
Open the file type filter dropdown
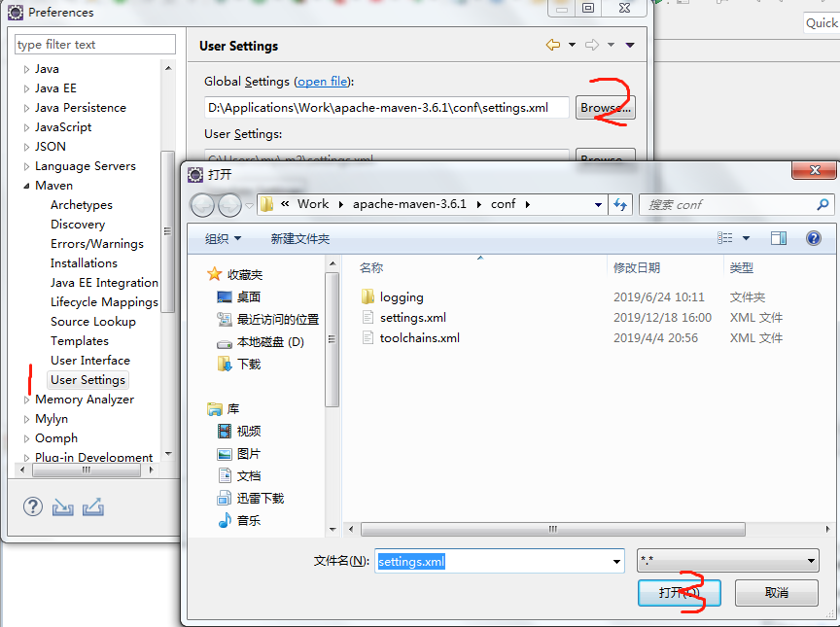pos(727,561)
